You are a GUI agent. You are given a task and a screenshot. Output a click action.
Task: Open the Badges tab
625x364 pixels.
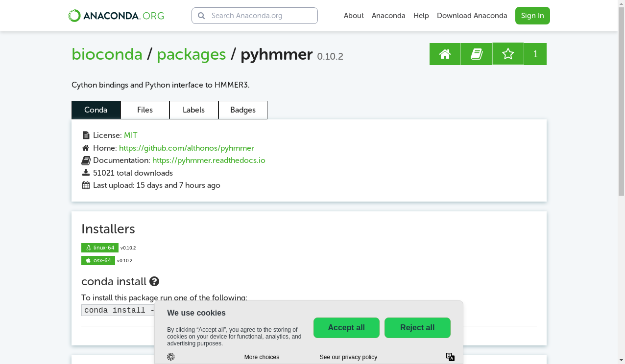[x=243, y=110]
